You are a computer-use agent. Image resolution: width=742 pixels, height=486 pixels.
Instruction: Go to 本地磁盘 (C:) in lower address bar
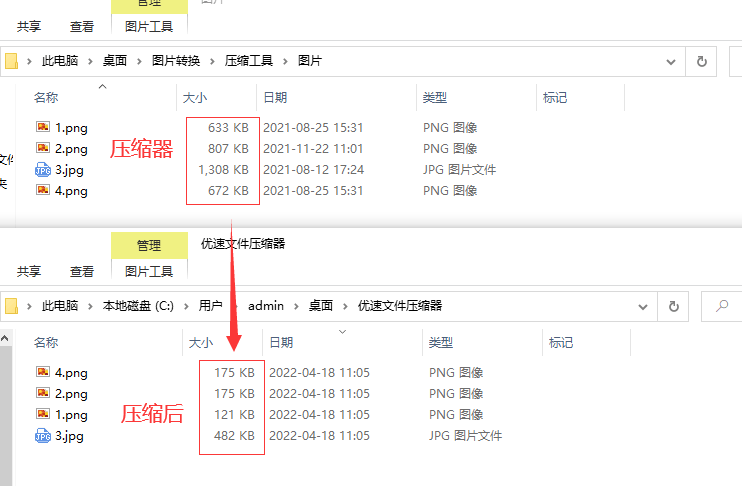[138, 306]
